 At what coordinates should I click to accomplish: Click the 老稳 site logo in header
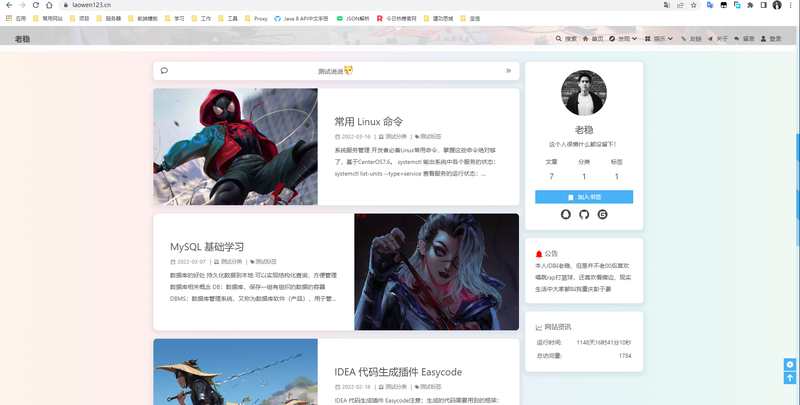(x=22, y=39)
